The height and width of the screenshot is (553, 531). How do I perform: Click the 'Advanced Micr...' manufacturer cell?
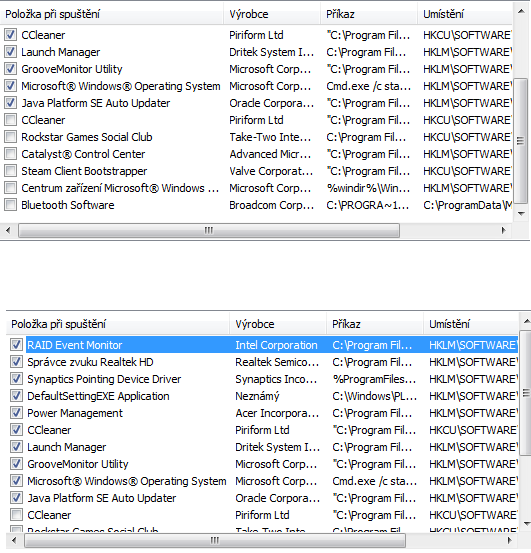[x=270, y=154]
